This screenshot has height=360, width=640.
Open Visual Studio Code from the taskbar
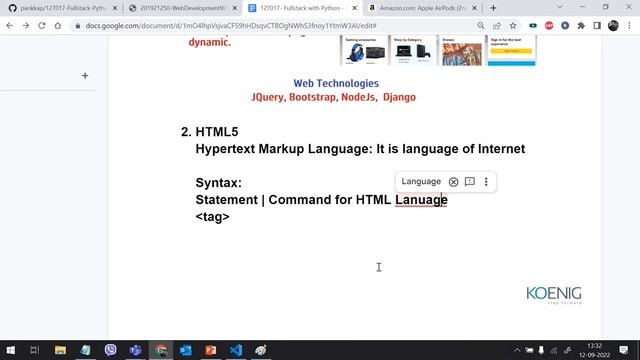click(x=236, y=350)
